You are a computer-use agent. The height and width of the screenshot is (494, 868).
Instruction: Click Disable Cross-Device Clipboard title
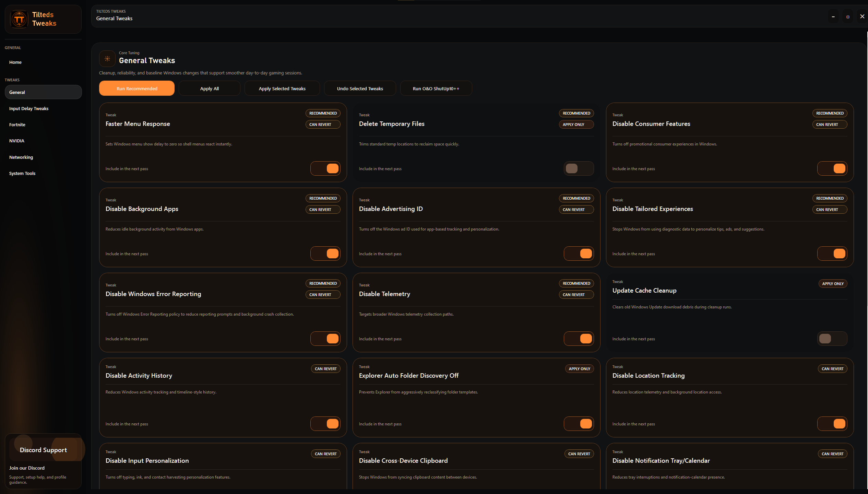[403, 461]
